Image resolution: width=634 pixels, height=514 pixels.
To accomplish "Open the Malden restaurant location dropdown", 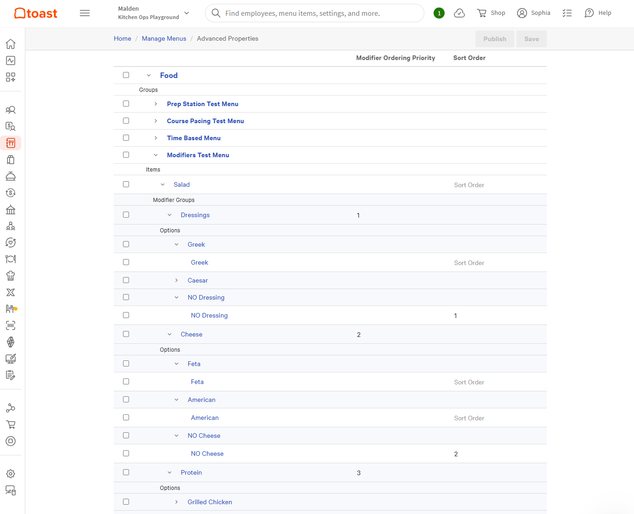I will pos(153,13).
